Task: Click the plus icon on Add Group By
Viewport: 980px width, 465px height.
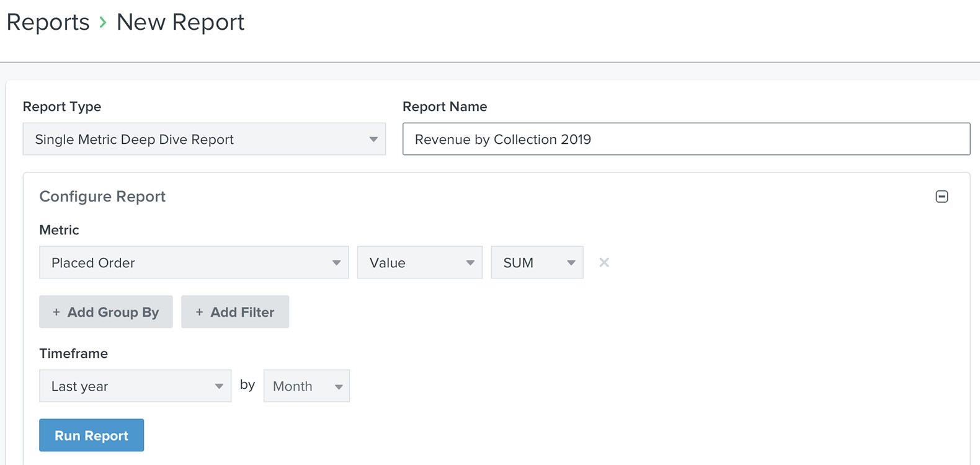Action: coord(56,312)
